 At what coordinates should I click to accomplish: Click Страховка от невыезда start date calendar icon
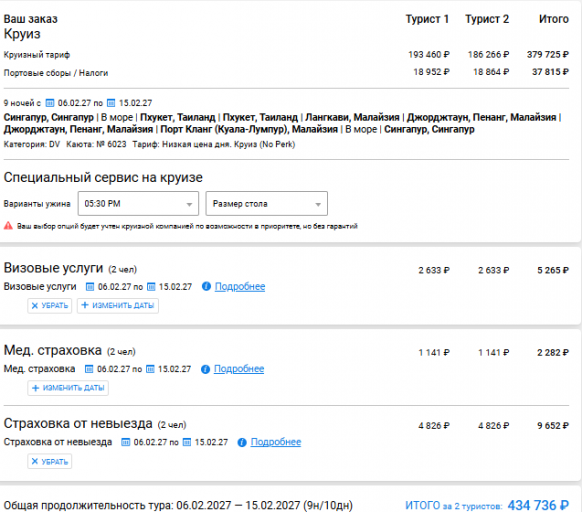(126, 442)
